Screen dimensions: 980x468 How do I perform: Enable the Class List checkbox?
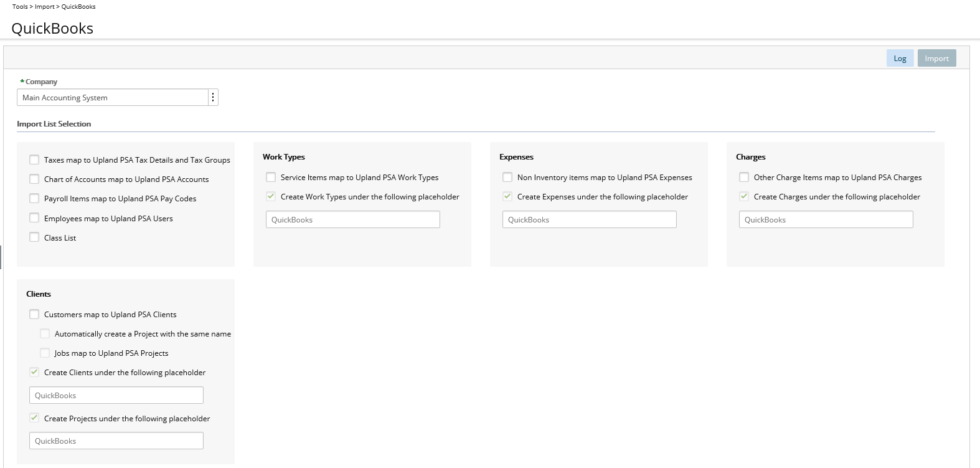pos(34,237)
